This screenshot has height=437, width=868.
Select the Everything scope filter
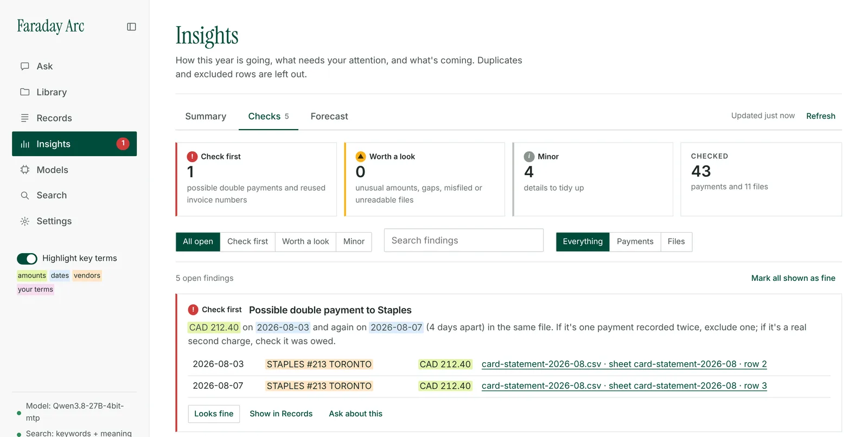coord(583,242)
